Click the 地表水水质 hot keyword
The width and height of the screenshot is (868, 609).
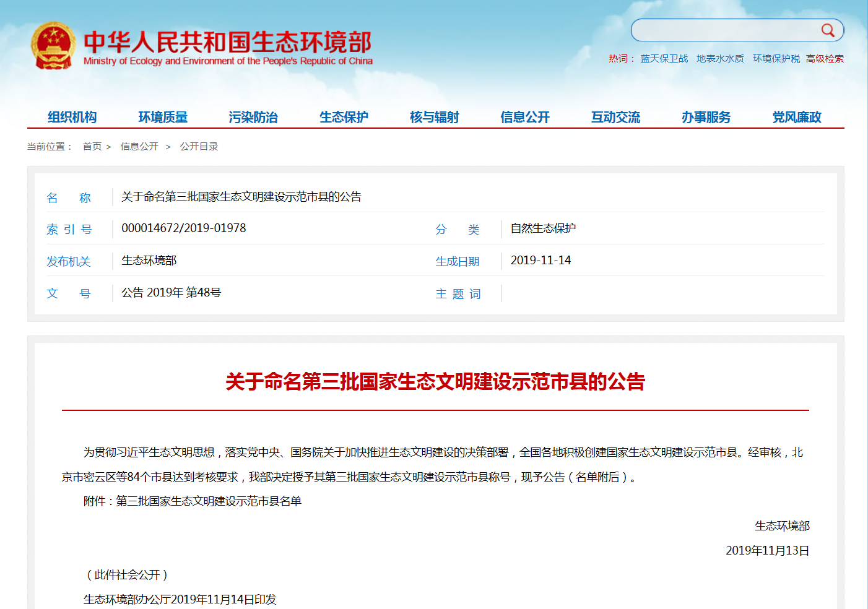click(x=720, y=59)
